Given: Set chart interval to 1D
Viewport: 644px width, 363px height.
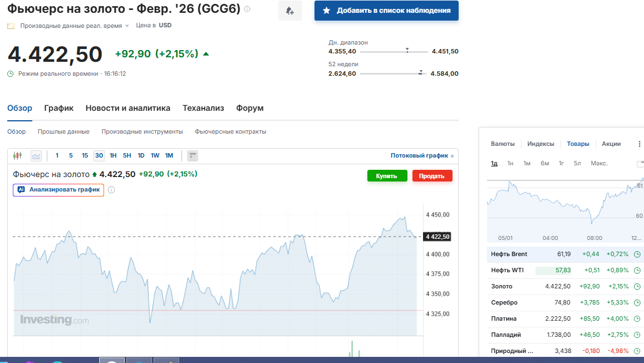Looking at the screenshot, I should click(x=141, y=156).
